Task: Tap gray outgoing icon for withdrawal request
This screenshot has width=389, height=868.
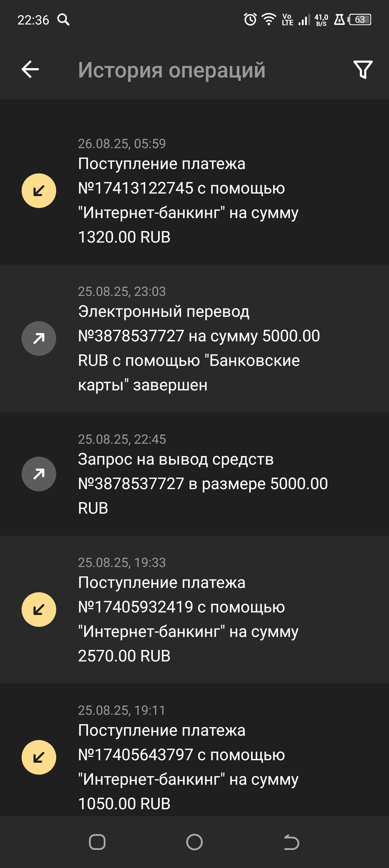Action: point(39,474)
